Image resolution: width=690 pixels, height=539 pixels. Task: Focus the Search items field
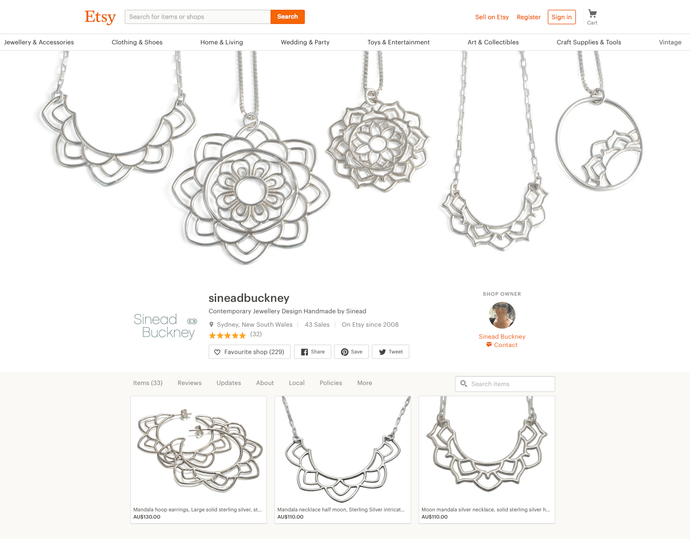point(505,384)
